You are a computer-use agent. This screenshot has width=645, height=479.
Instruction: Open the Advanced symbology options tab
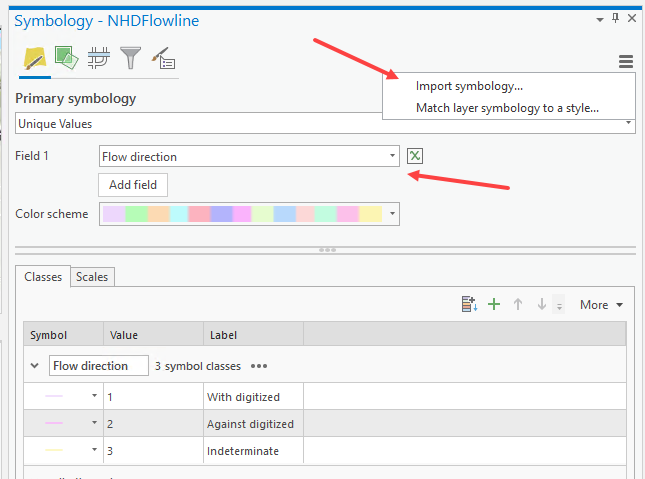click(163, 58)
